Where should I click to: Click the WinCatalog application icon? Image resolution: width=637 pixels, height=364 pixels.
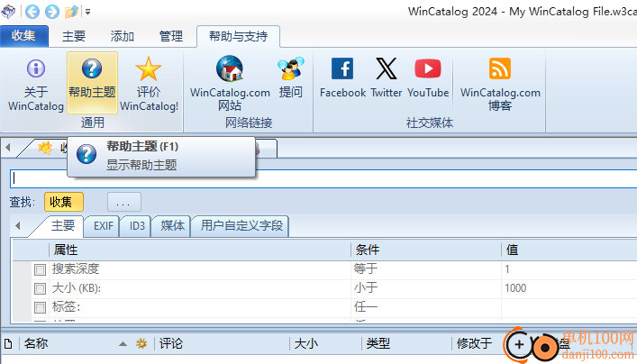(8, 12)
